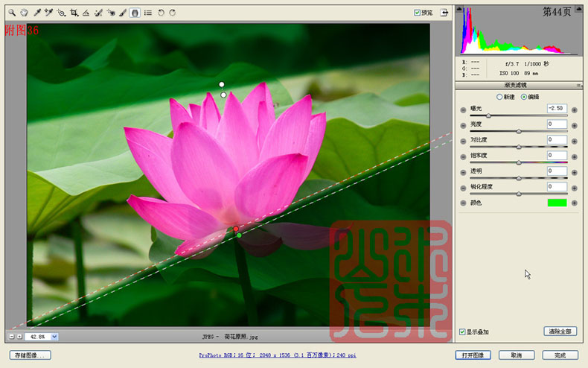Viewport: 588px width, 368px height.
Task: Decrease 曝光 with minus button
Action: pyautogui.click(x=463, y=110)
